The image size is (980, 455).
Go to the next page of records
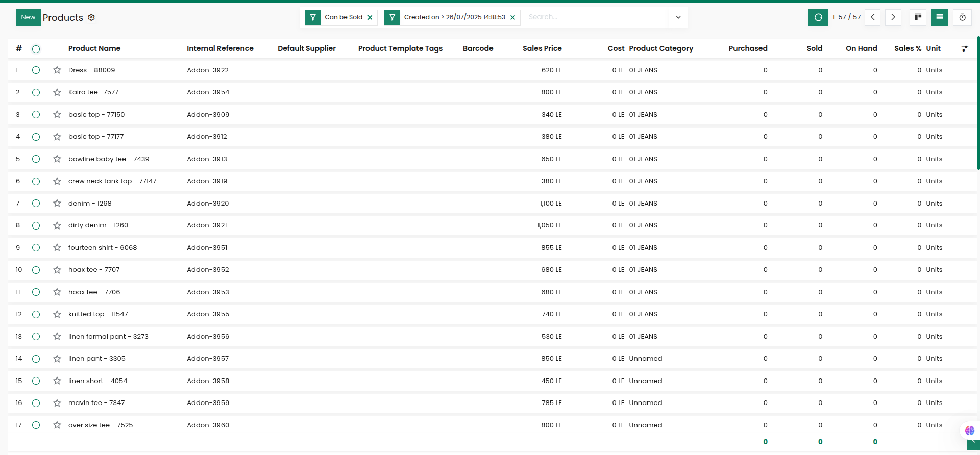pyautogui.click(x=893, y=17)
